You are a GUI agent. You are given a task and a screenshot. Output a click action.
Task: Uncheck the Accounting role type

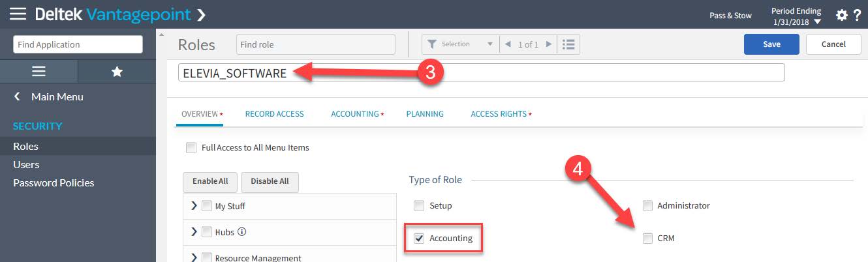pyautogui.click(x=419, y=238)
